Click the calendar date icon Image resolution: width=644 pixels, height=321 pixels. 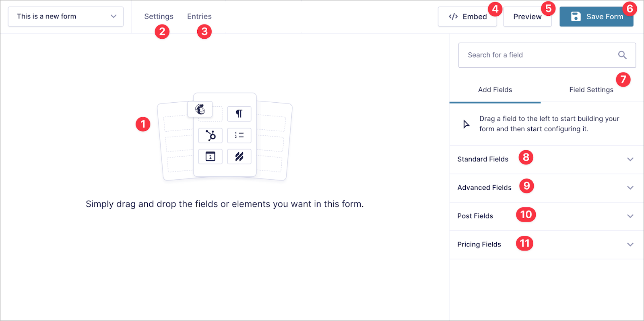[x=210, y=156]
